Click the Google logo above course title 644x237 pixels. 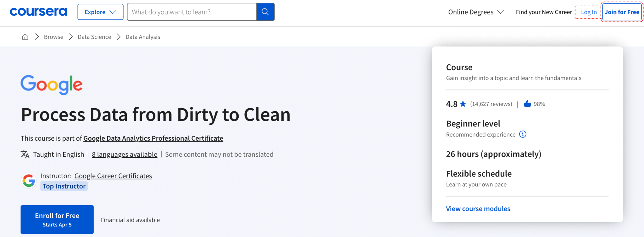point(52,85)
